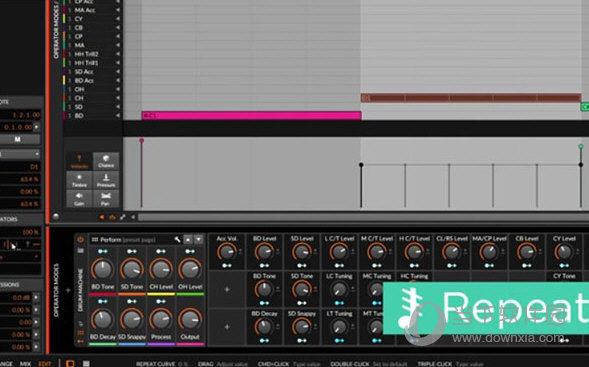
Task: Select the Gain expression button
Action: (79, 199)
